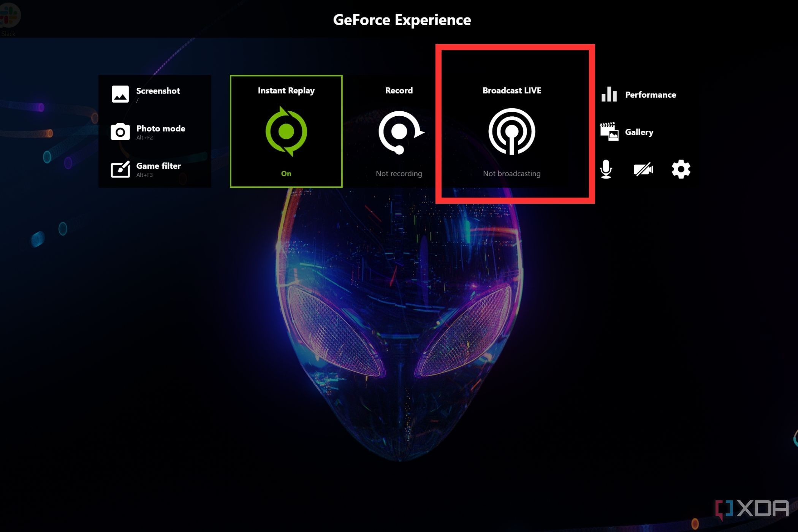798x532 pixels.
Task: Click the GeForce Experience heading
Action: pyautogui.click(x=402, y=20)
